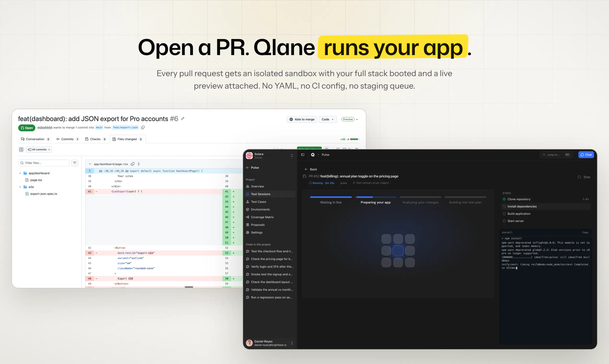Screen dimensions: 609x364
Task: Open the All commits dropdown
Action: [39, 149]
